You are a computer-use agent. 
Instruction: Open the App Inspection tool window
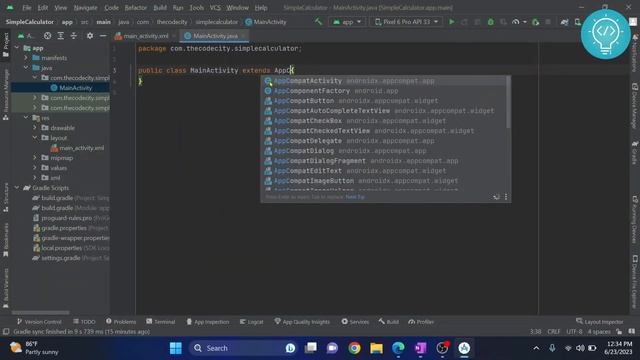[x=208, y=322]
